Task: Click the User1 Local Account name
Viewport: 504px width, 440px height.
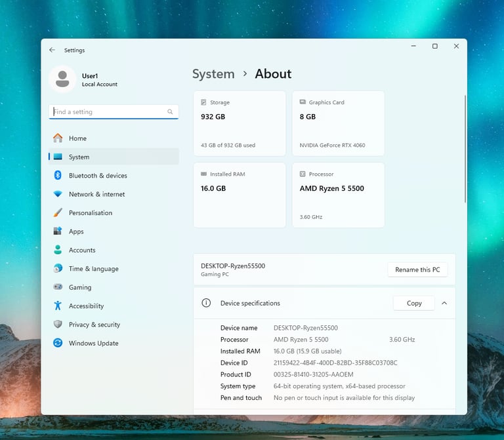Action: (x=100, y=79)
